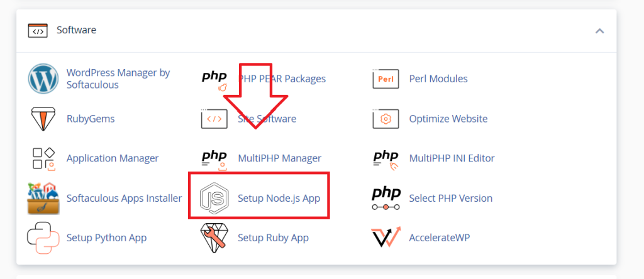Click the Node.js hexagon icon
Viewport: 644px width, 279px height.
point(214,199)
